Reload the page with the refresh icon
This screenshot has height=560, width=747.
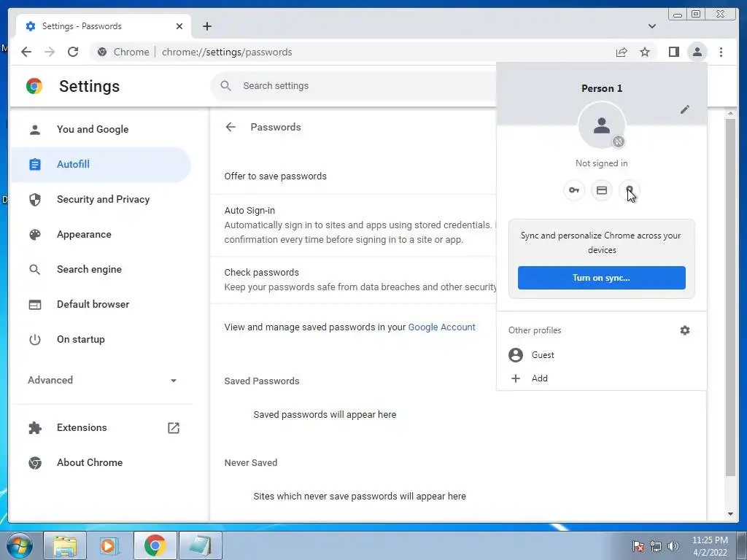(73, 52)
